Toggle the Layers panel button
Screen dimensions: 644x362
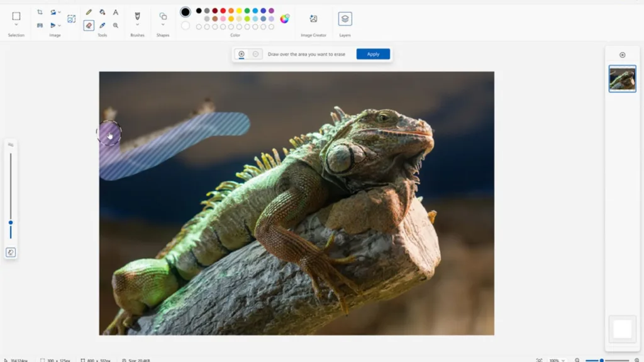tap(345, 18)
